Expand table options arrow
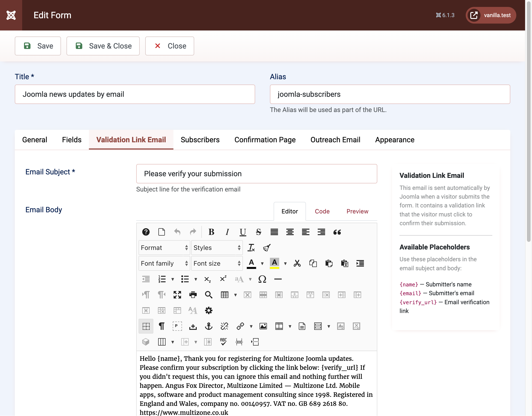 click(x=235, y=295)
